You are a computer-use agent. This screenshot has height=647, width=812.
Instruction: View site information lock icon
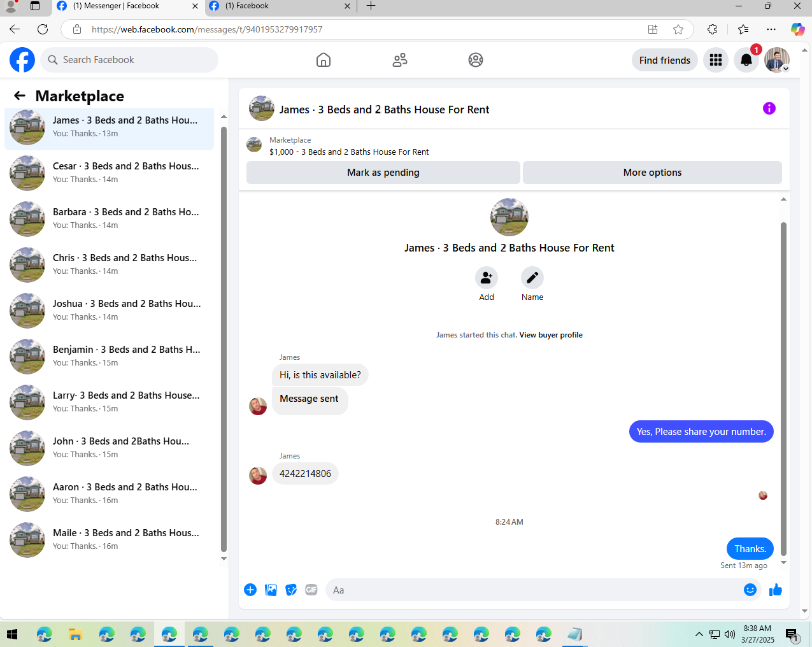(x=77, y=29)
